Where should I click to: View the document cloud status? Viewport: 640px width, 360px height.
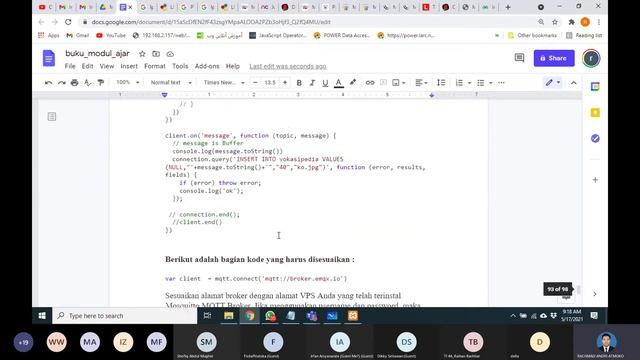point(170,54)
